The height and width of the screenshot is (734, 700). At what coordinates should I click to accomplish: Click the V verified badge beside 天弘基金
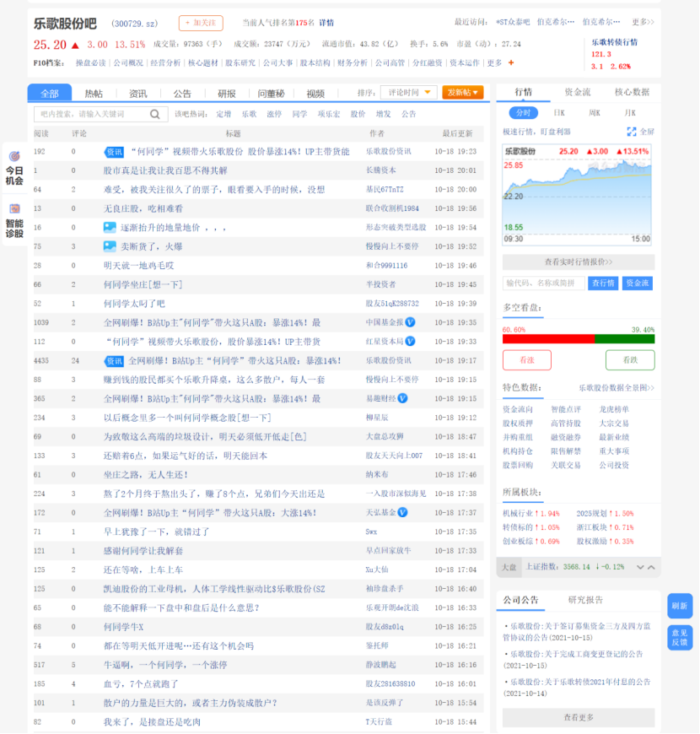pos(402,513)
